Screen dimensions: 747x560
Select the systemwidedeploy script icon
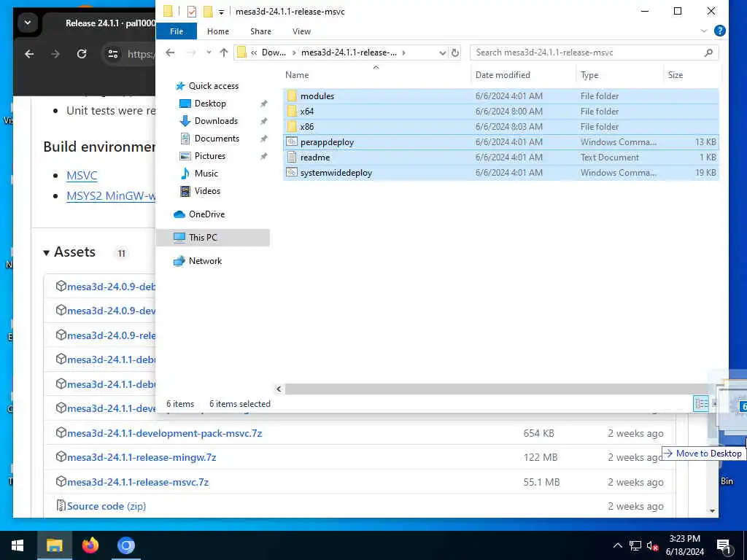[x=292, y=172]
